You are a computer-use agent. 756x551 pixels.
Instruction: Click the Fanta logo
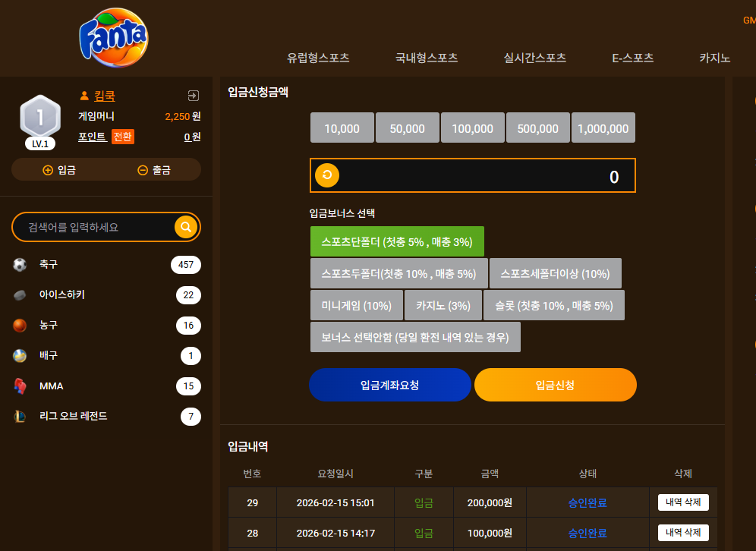pyautogui.click(x=114, y=38)
